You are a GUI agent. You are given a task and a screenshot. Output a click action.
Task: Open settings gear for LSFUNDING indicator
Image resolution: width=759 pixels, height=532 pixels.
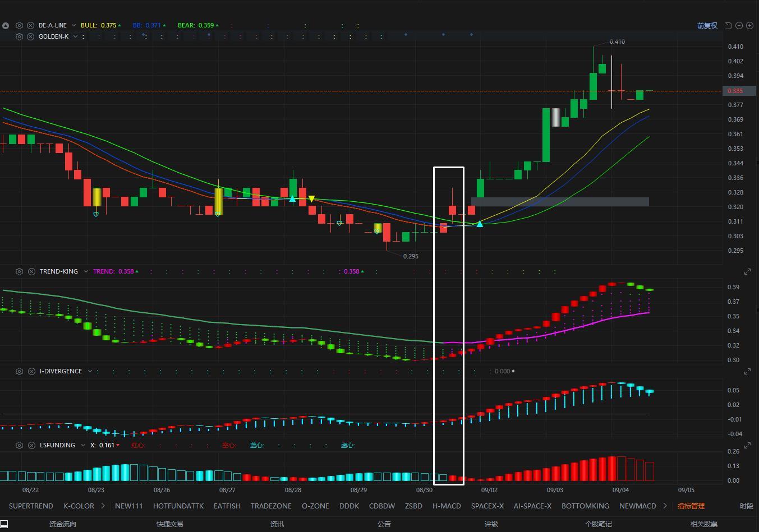19,445
